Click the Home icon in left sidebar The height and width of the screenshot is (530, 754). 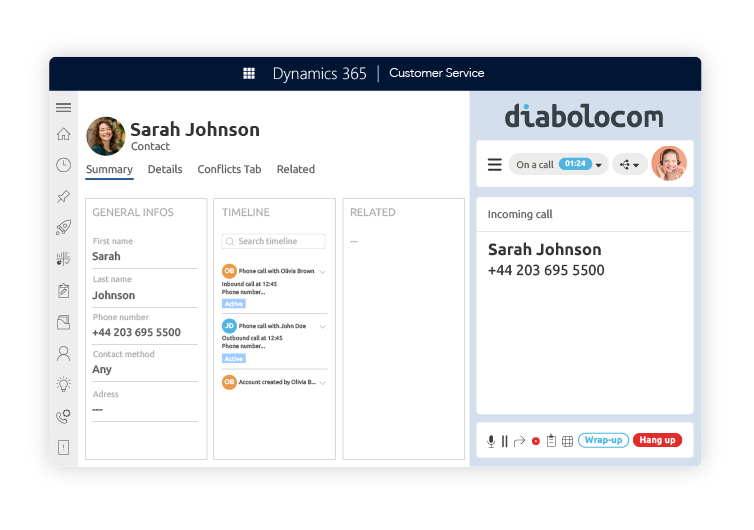pos(64,134)
